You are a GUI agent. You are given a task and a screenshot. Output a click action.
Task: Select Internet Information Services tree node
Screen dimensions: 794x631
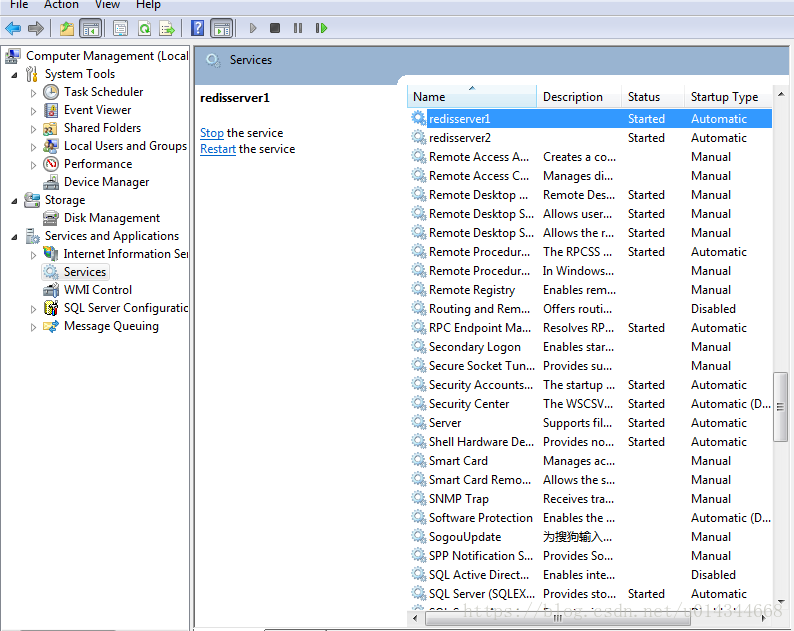pos(126,254)
